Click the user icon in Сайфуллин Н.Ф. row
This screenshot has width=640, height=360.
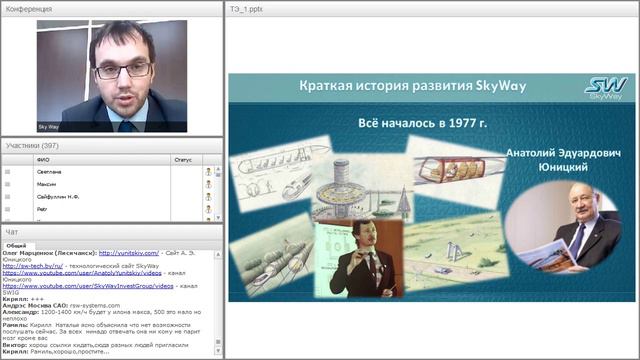point(209,197)
